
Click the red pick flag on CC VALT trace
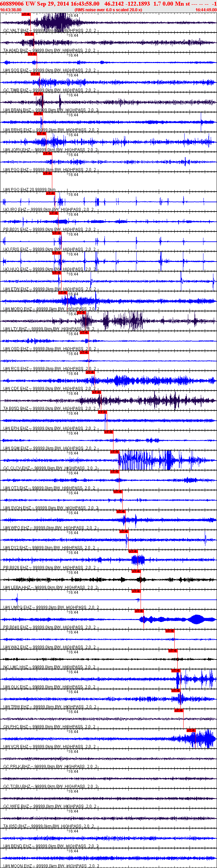point(26,14)
